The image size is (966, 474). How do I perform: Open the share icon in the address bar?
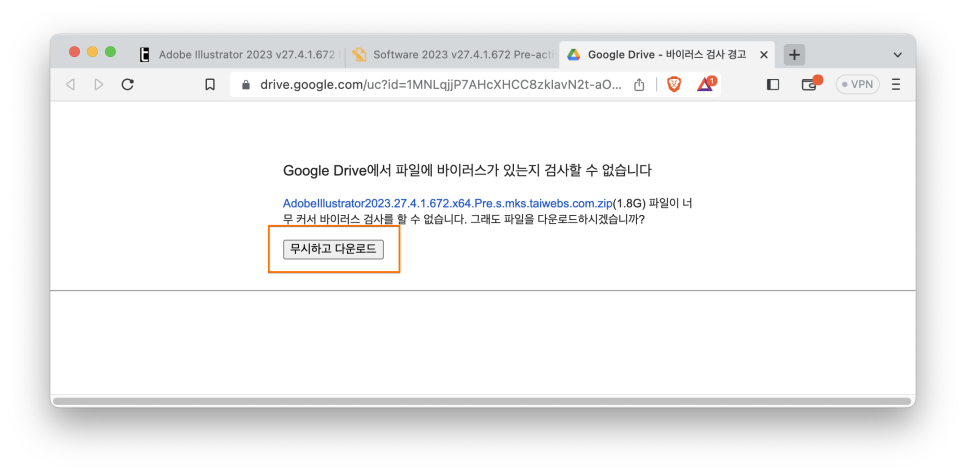pyautogui.click(x=639, y=84)
